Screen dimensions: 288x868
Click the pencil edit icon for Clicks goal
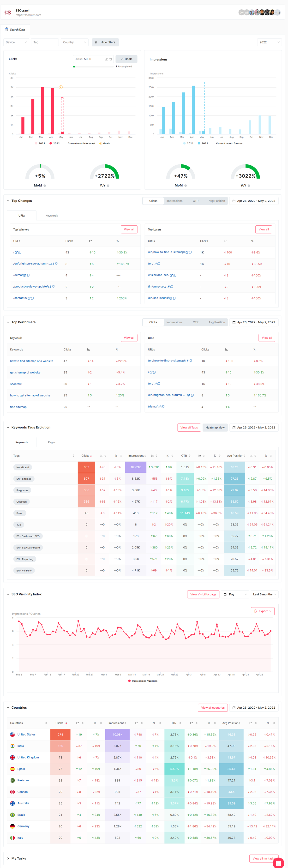pyautogui.click(x=107, y=59)
